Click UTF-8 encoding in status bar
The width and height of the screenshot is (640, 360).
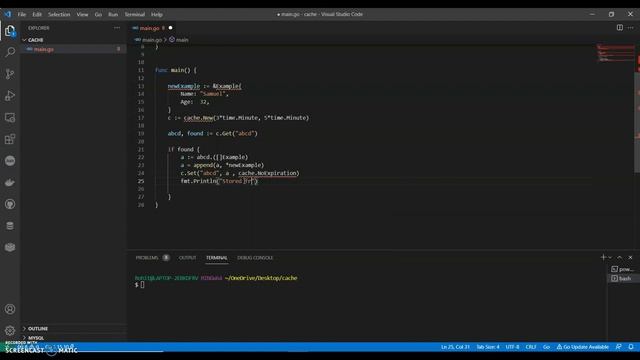tap(512, 347)
